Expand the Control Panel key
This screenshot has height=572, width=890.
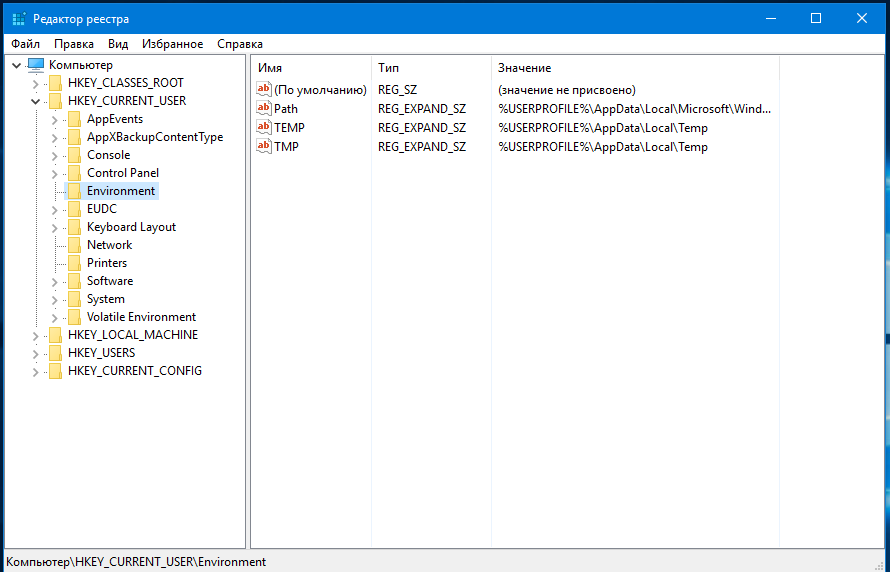(x=54, y=173)
